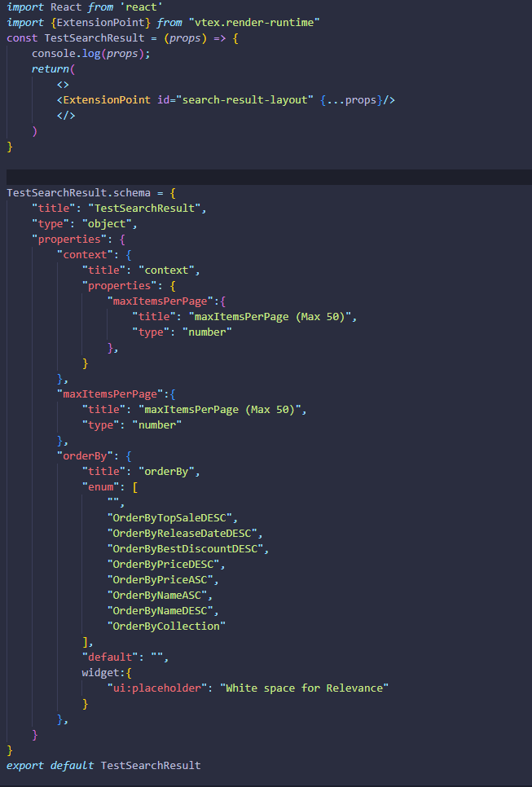
Task: Click "OrderByBestDiscountDESC" enum value
Action: (185, 549)
